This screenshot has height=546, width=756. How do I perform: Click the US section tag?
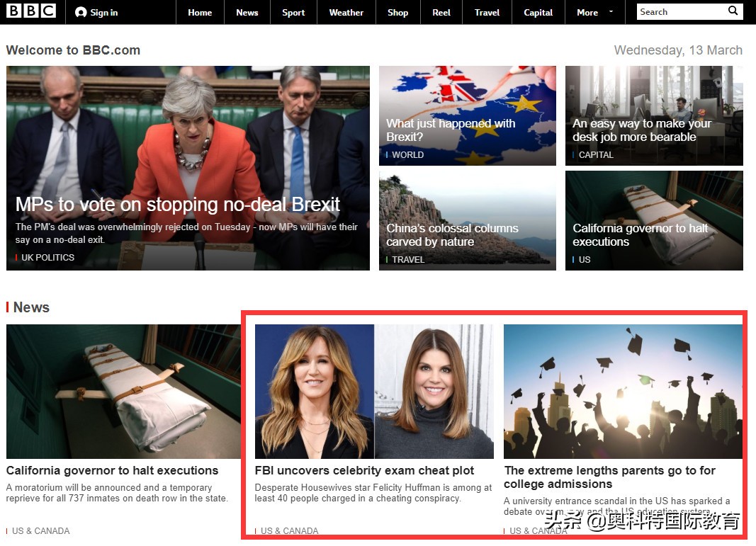coord(584,259)
